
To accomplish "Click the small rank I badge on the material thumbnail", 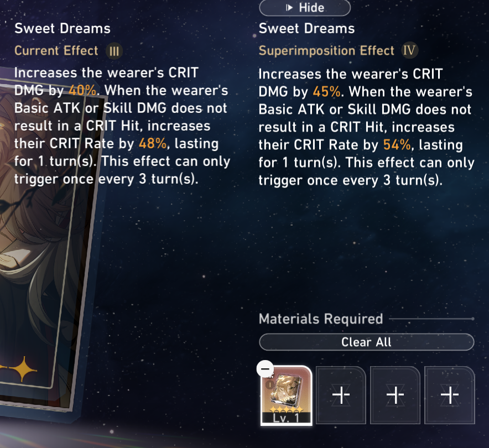I will pos(269,385).
